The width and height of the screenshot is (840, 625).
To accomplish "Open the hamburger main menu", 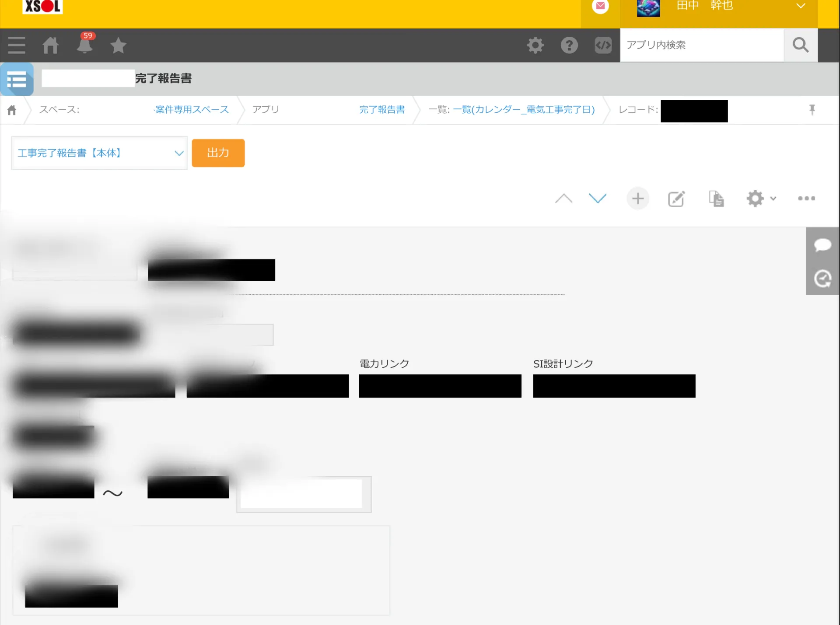I will 17,45.
